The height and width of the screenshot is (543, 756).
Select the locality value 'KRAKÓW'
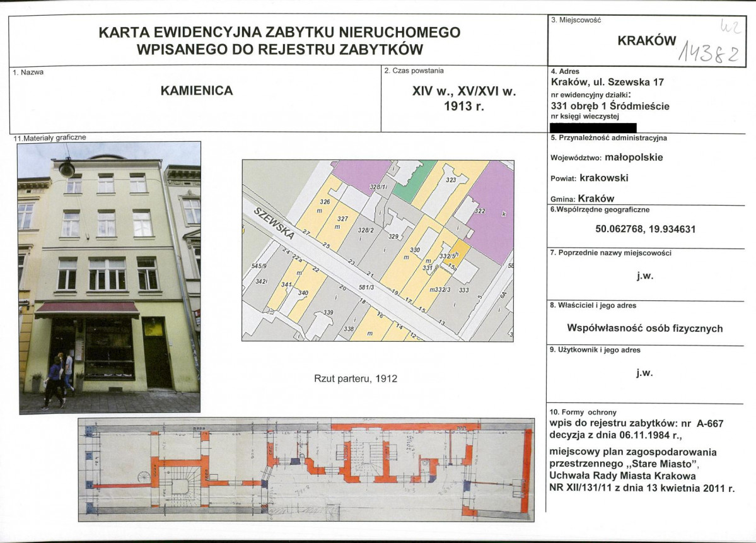[646, 41]
